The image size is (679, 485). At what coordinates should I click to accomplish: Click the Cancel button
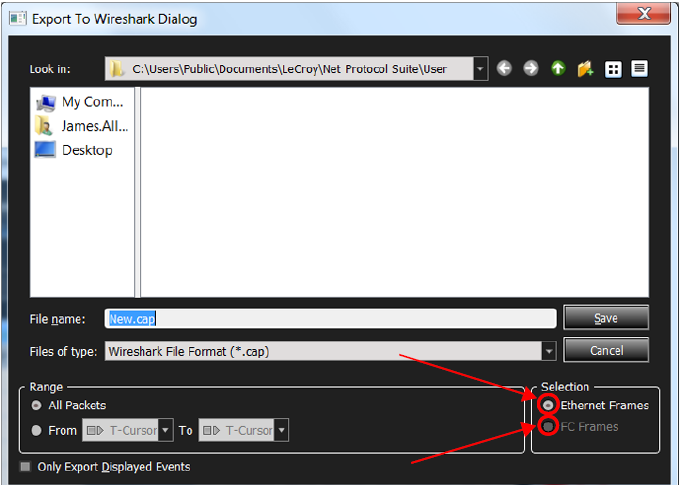606,350
